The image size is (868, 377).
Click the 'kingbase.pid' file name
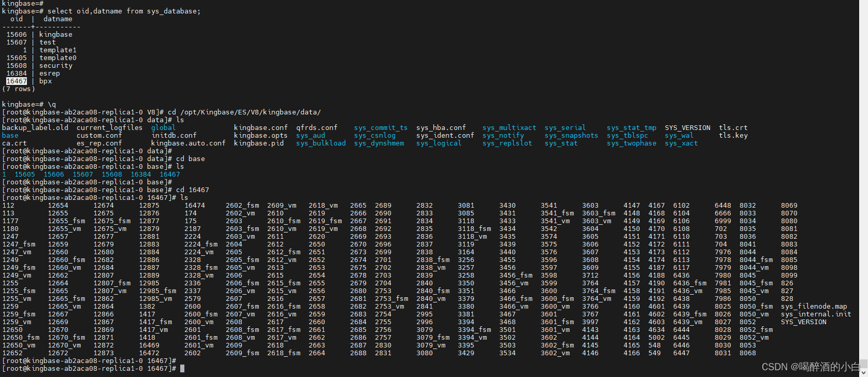(x=259, y=143)
